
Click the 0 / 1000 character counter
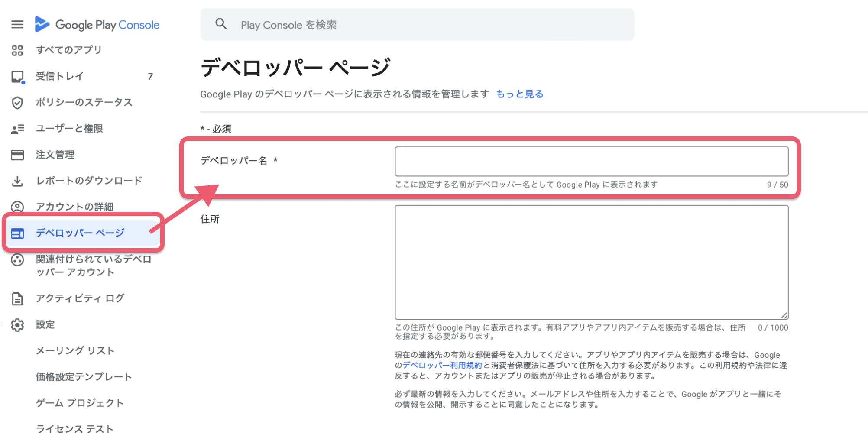tap(773, 327)
